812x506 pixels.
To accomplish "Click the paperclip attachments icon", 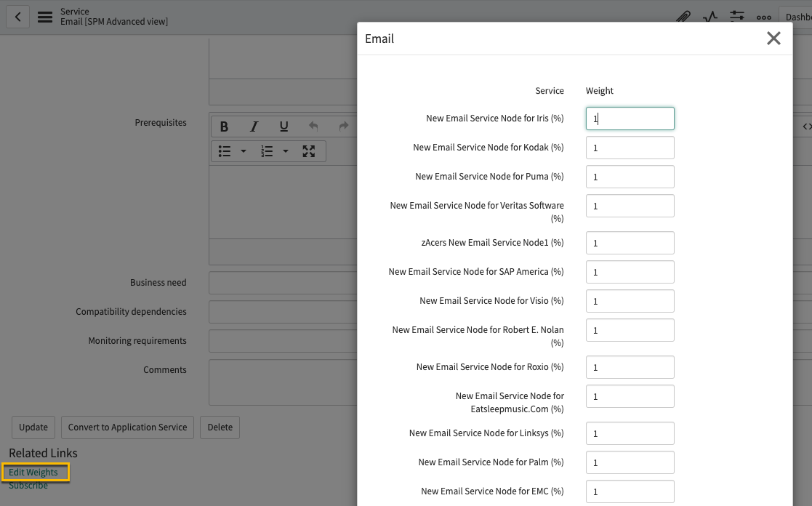I will pyautogui.click(x=683, y=17).
